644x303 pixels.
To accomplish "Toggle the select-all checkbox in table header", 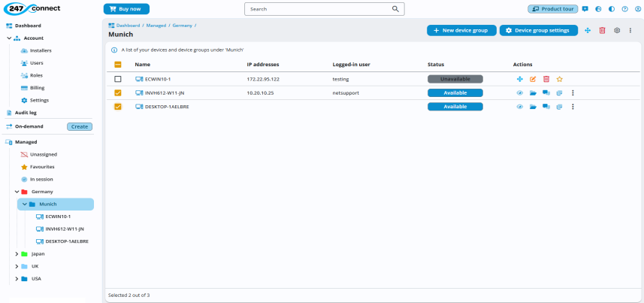I will pos(118,65).
